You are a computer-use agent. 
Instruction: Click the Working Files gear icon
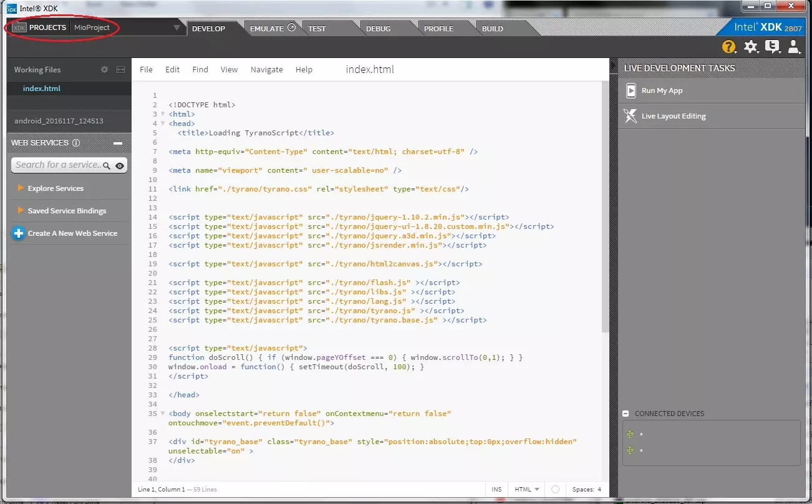pos(105,70)
